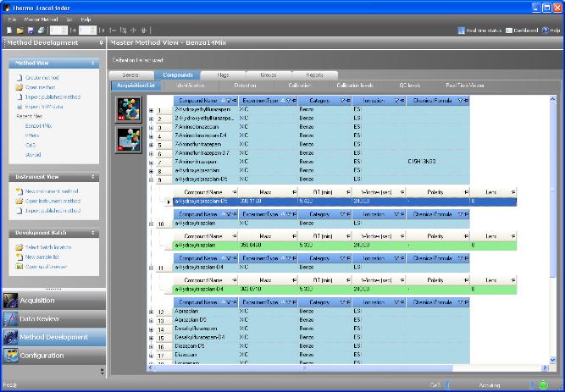Click the Create method icon
565x392 pixels.
(x=19, y=78)
